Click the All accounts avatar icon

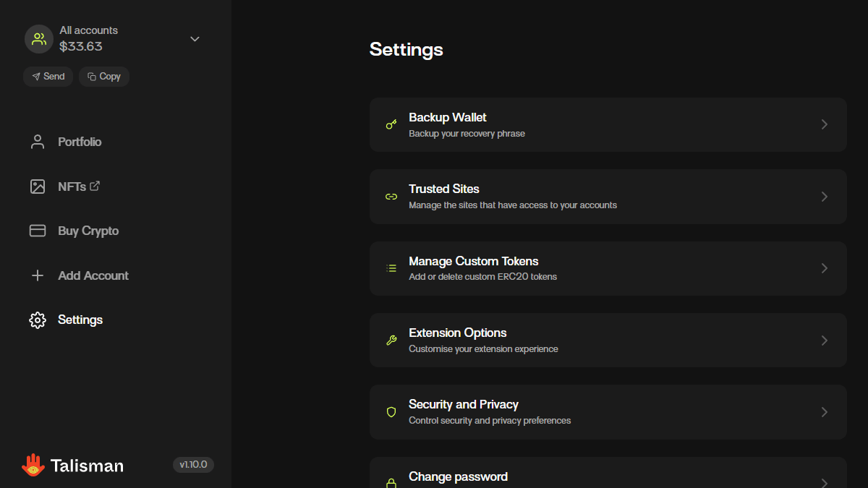39,39
